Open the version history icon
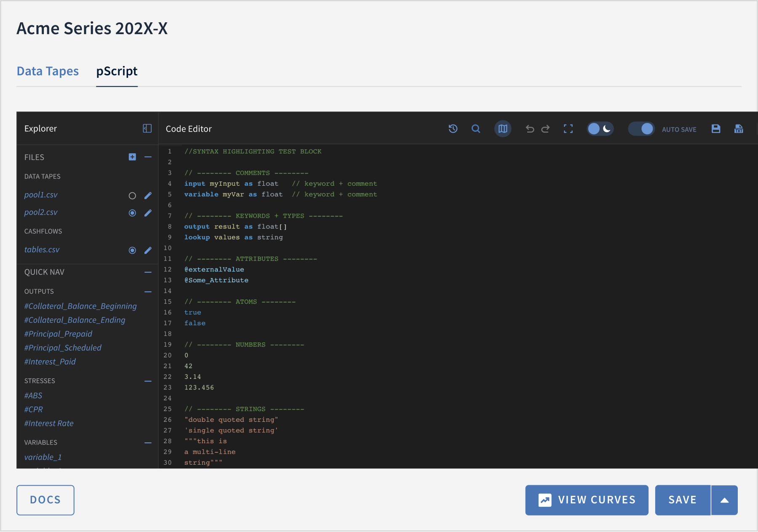The height and width of the screenshot is (532, 758). (x=453, y=129)
